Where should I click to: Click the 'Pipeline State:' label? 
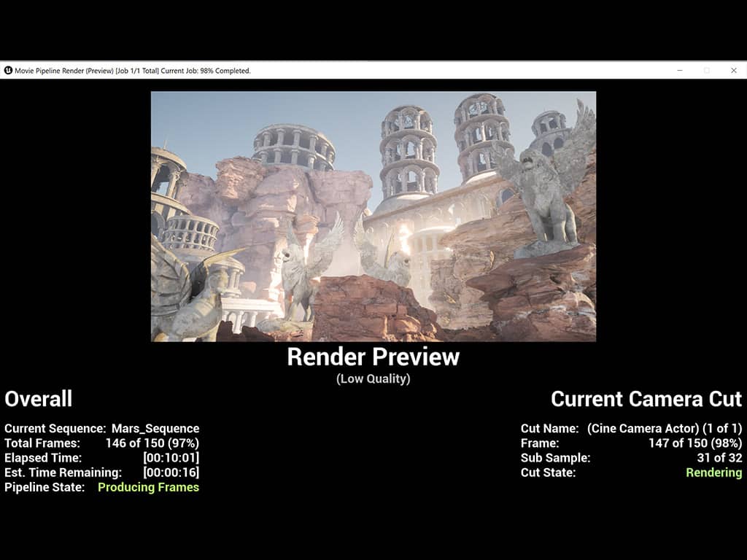tap(44, 488)
